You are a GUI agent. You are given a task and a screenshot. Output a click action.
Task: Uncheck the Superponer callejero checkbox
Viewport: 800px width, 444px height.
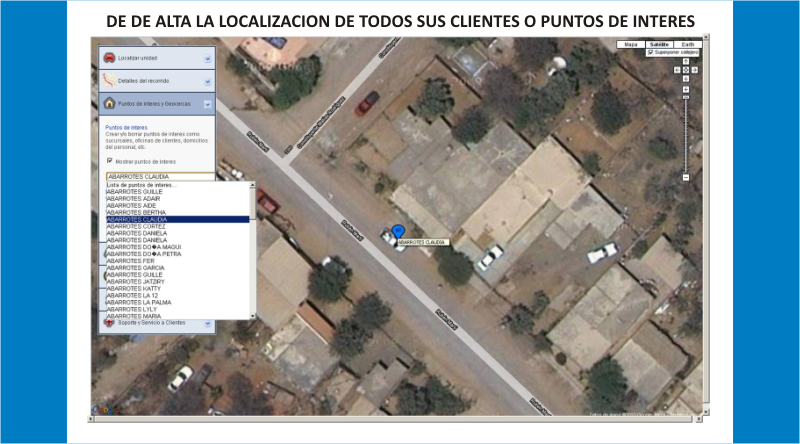coord(651,53)
